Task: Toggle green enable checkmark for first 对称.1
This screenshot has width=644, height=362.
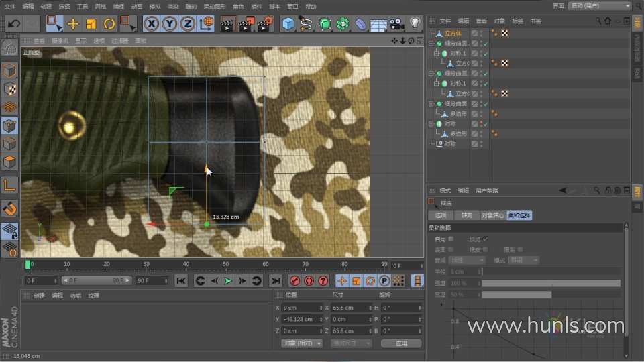Action: (x=486, y=54)
